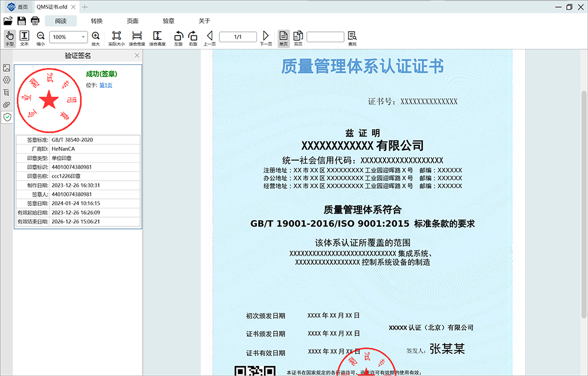Open the signature verification shield sidebar icon
The image size is (588, 376).
(x=7, y=117)
